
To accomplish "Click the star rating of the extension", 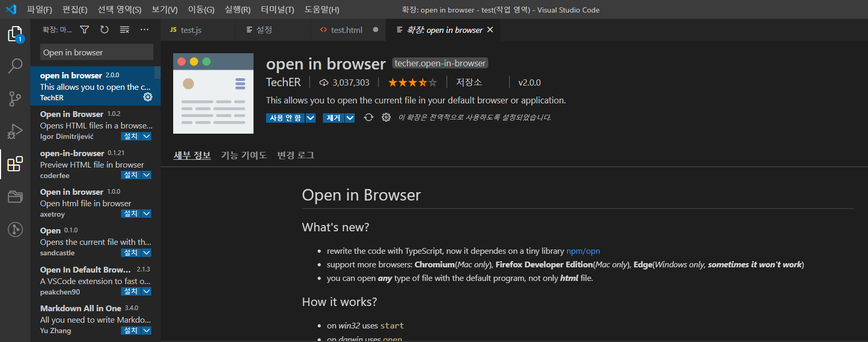I will (412, 82).
